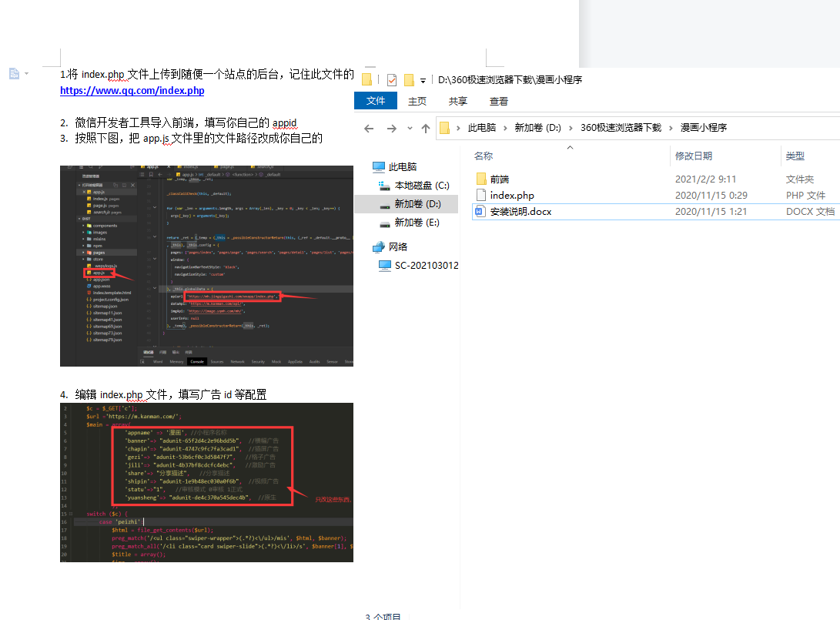This screenshot has width=840, height=620.
Task: Click the 本地磁盘 (C:) drive icon
Action: click(384, 186)
